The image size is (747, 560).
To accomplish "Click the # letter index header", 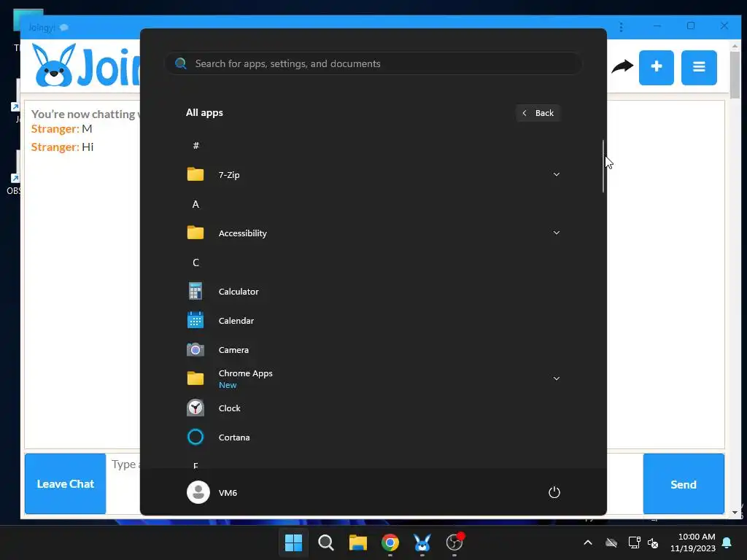I will pyautogui.click(x=196, y=146).
